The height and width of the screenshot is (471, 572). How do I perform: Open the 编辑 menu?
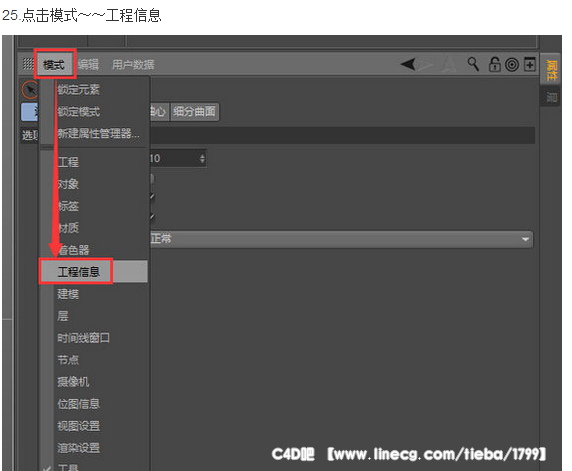(x=88, y=65)
